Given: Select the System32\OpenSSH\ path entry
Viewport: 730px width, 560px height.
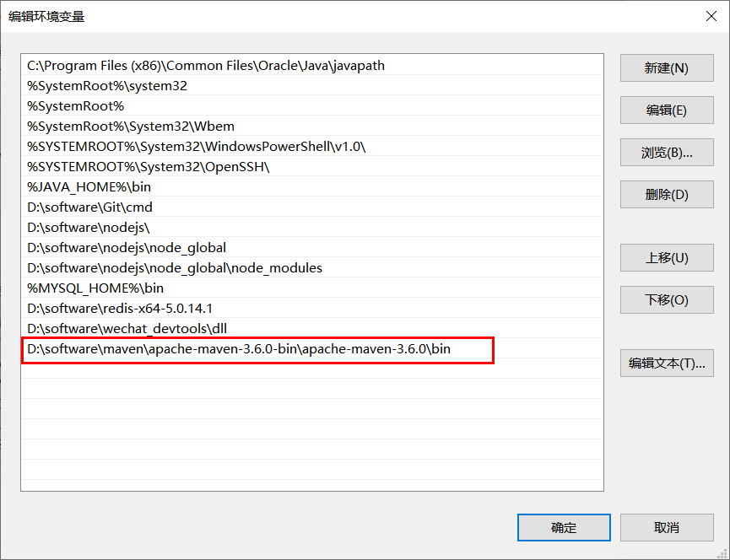Looking at the screenshot, I should (312, 166).
